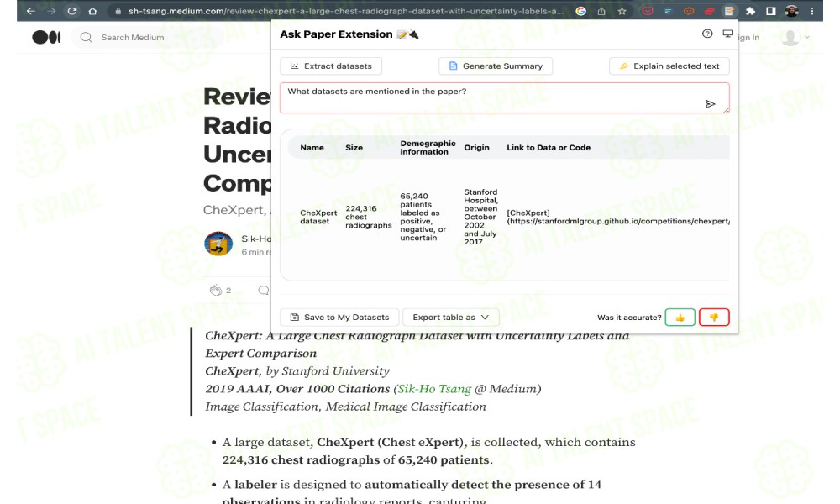Open the Ask Paper extension toolbar icon
The image size is (840, 504).
coord(729,11)
